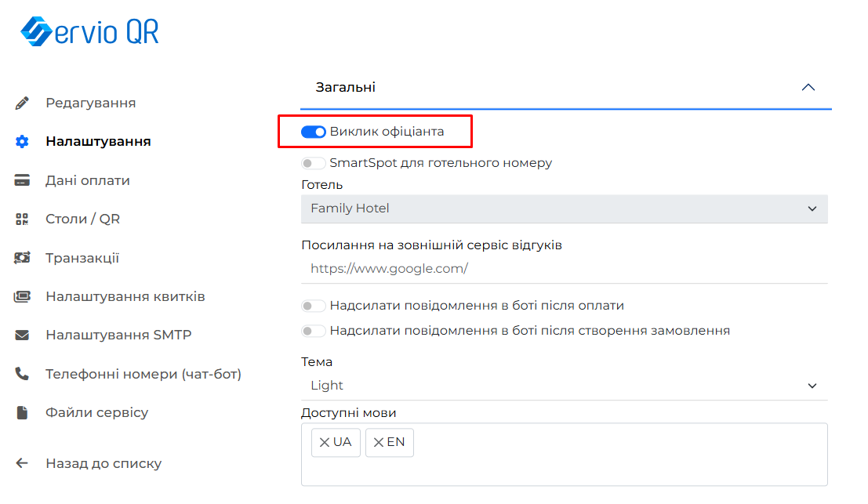Viewport: 868px width, 504px height.
Task: Click the QR code icon for Столи / QR
Action: click(22, 219)
